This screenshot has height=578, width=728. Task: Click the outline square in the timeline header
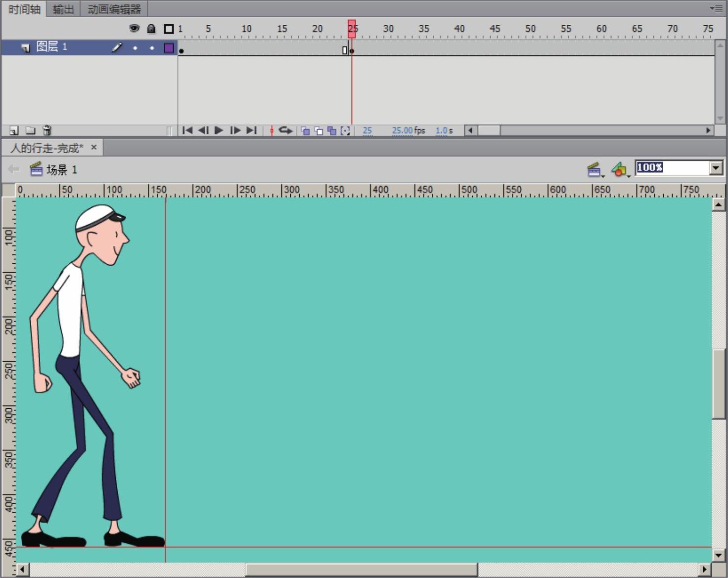169,29
